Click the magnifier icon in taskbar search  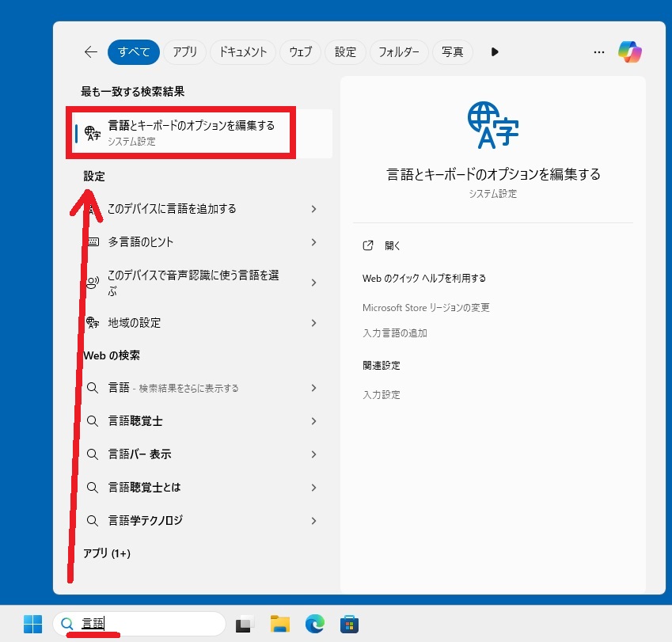click(x=66, y=624)
